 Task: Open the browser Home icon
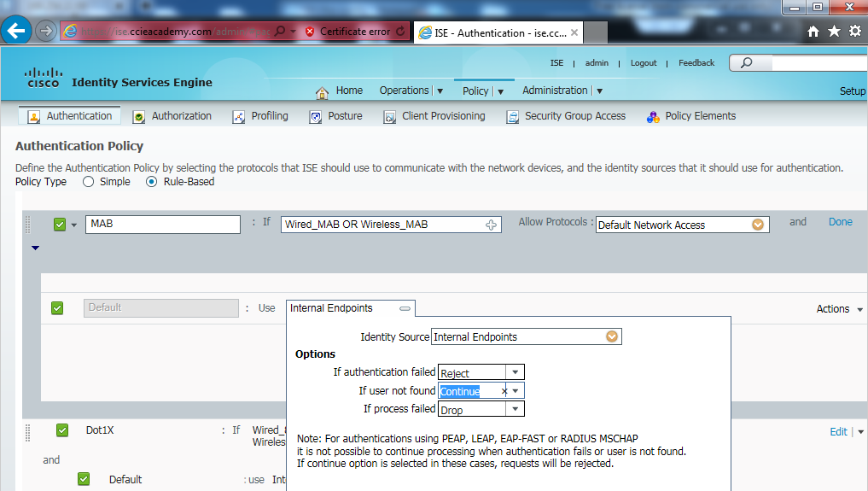click(x=813, y=32)
